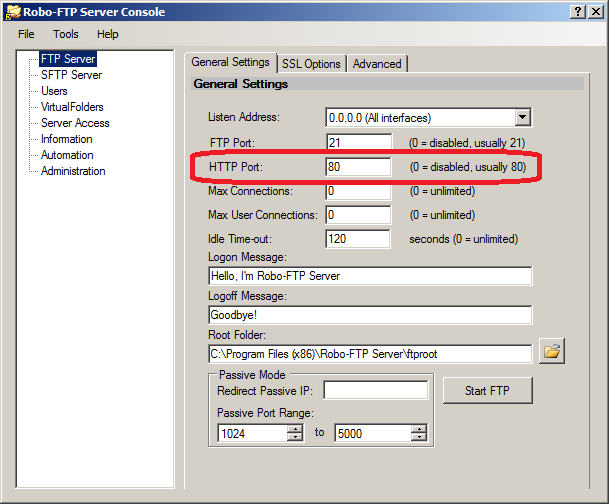This screenshot has height=504, width=609.
Task: Click the Passive Port Range label
Action: pos(265,413)
